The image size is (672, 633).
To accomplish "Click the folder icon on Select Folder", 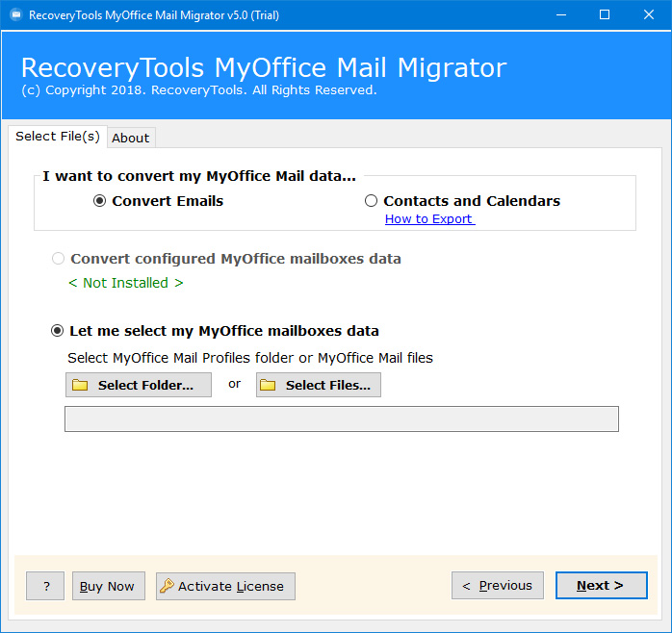I will [80, 385].
